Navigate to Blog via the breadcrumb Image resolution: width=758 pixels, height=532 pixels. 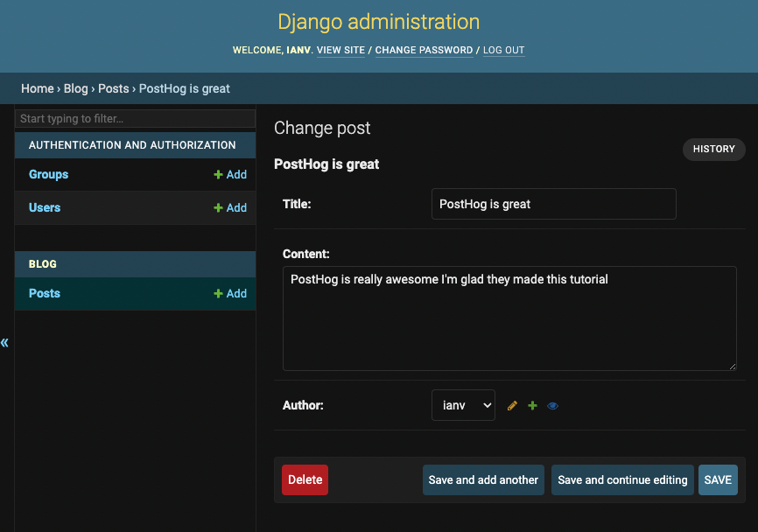point(75,88)
